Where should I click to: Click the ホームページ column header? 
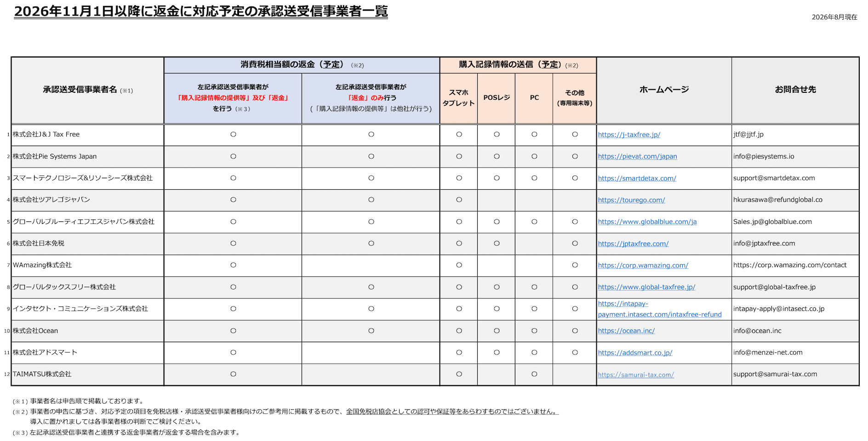tap(664, 90)
